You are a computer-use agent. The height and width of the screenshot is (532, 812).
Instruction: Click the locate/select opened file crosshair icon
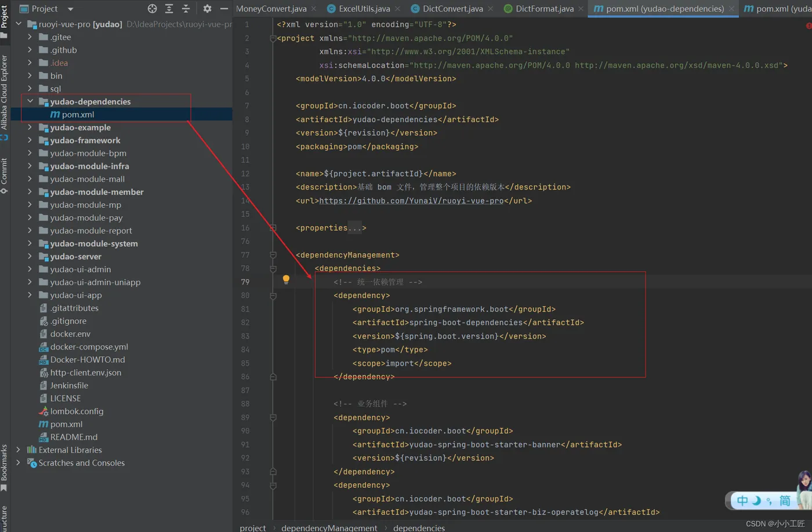click(x=152, y=9)
